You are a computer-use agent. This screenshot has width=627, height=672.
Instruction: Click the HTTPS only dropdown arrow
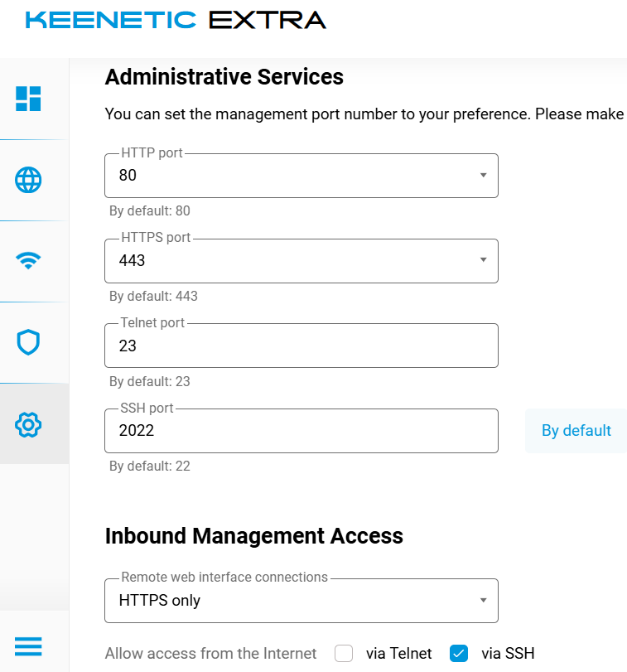483,601
